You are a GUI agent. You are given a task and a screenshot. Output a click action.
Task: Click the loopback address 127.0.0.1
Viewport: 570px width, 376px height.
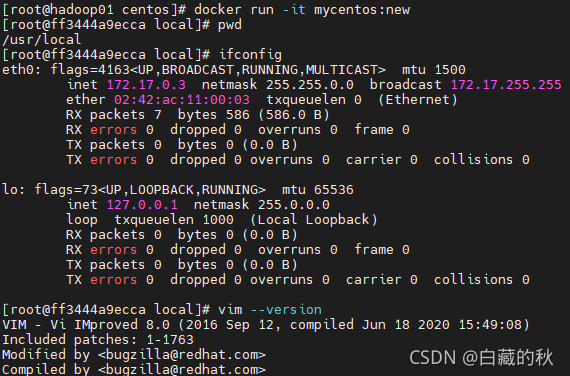[142, 205]
